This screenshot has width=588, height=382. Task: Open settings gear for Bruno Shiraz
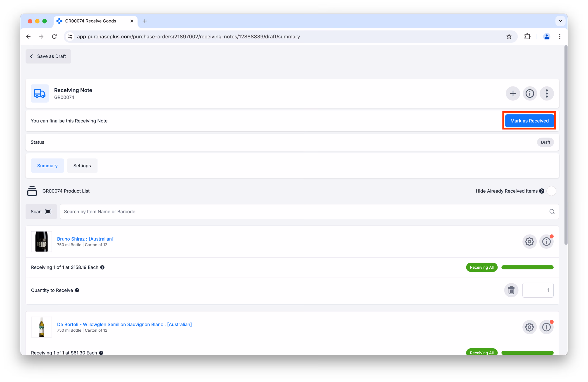(x=529, y=241)
